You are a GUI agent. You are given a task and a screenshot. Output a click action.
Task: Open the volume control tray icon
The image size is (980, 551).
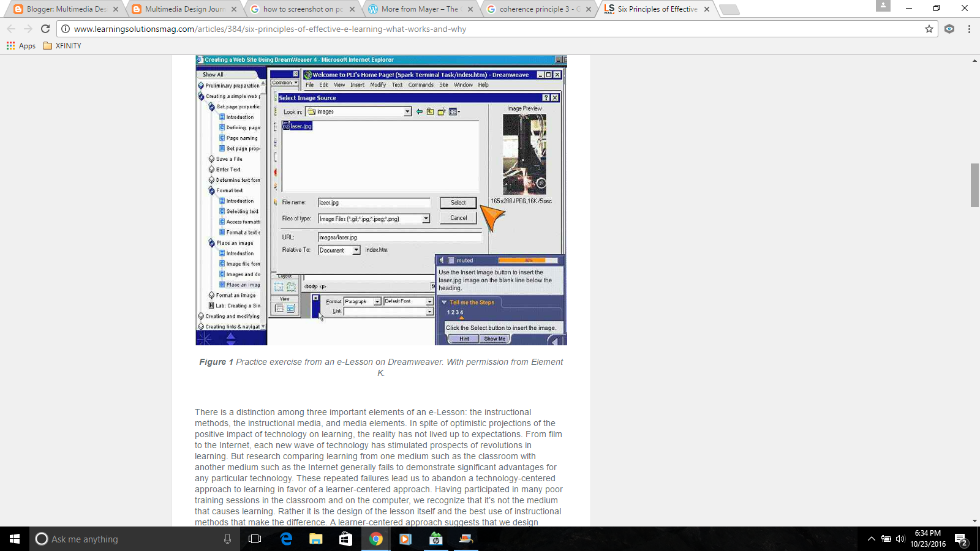[900, 539]
